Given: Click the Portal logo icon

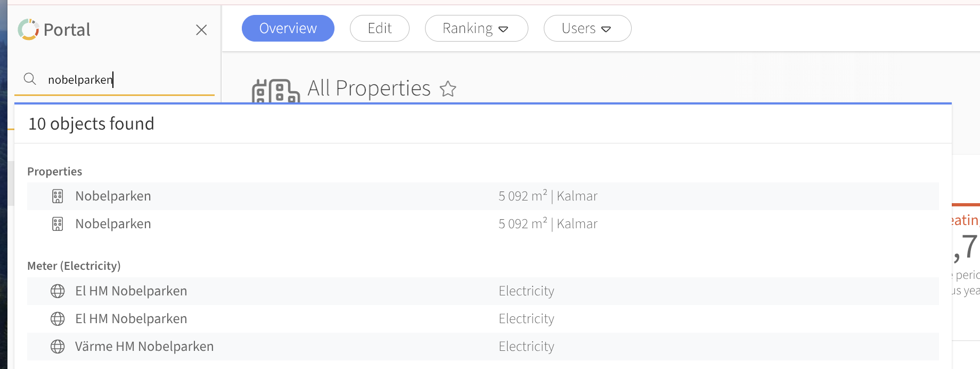Looking at the screenshot, I should coord(28,30).
